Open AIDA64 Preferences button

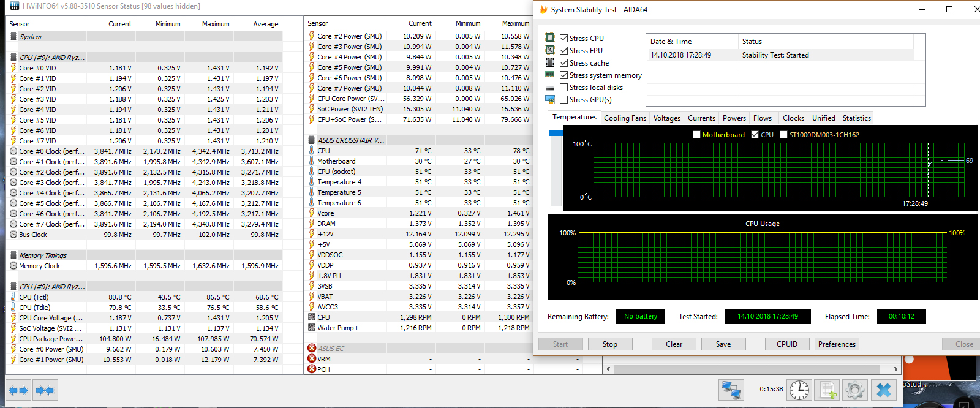point(837,344)
